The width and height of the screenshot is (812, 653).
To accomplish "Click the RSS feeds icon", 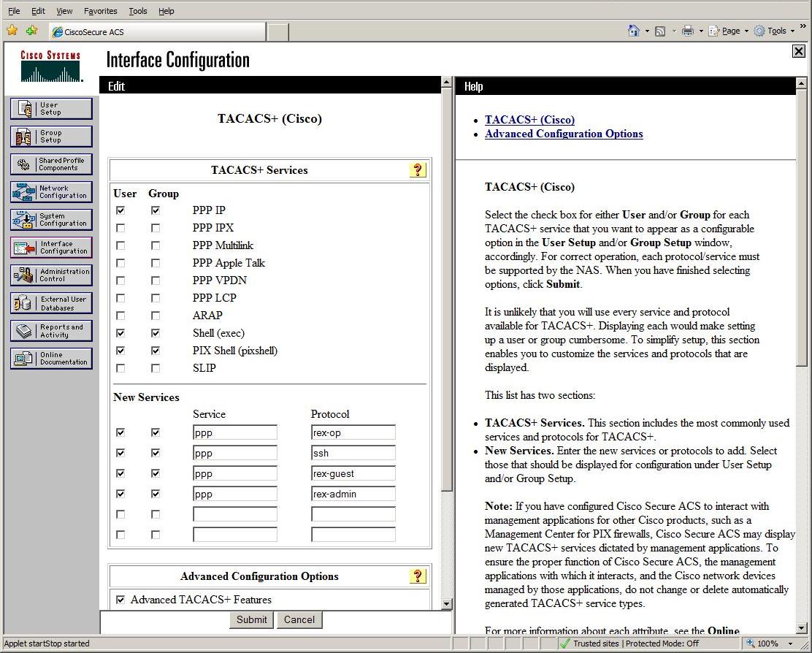I will click(x=660, y=31).
